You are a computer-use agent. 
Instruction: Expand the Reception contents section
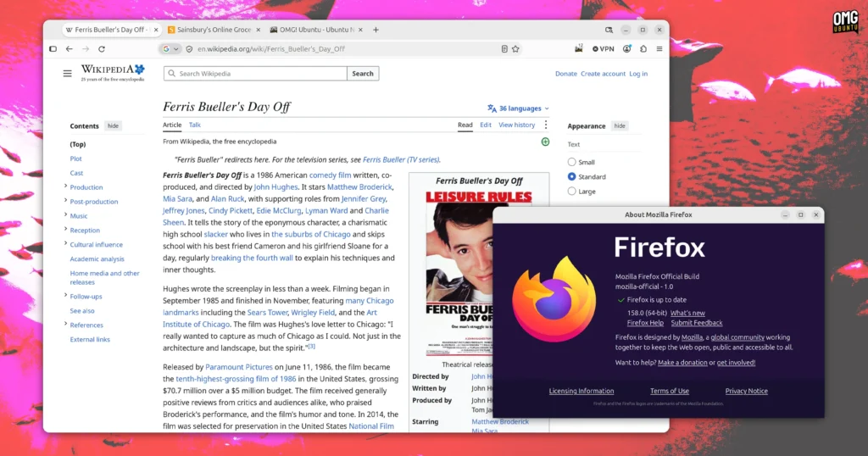click(x=65, y=230)
